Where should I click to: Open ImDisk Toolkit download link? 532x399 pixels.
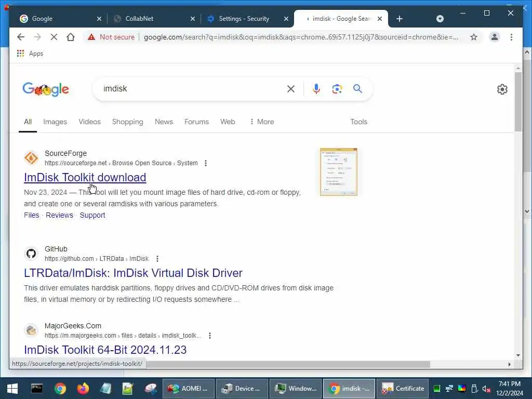(85, 178)
